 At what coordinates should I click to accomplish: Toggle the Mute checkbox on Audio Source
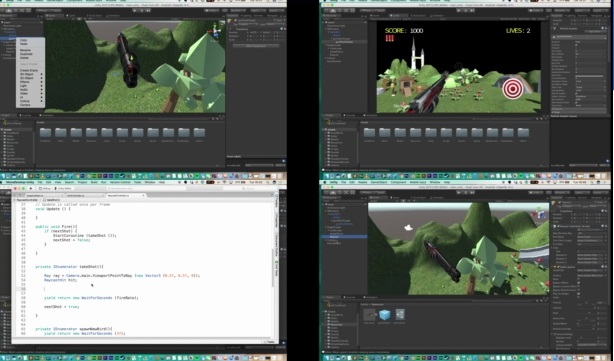click(578, 279)
